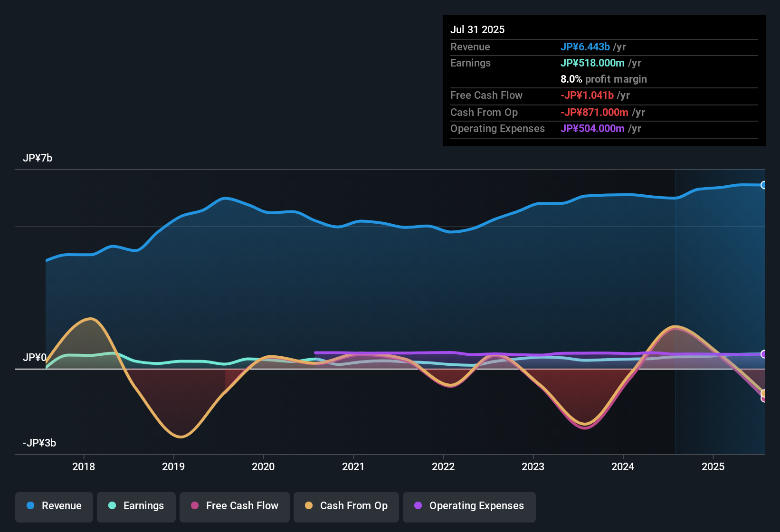780x532 pixels.
Task: Hide the Cash From Op series
Action: pyautogui.click(x=346, y=506)
